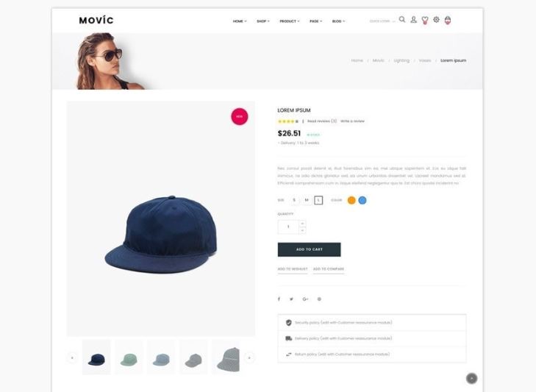
Task: Open the settings gear icon
Action: [436, 20]
